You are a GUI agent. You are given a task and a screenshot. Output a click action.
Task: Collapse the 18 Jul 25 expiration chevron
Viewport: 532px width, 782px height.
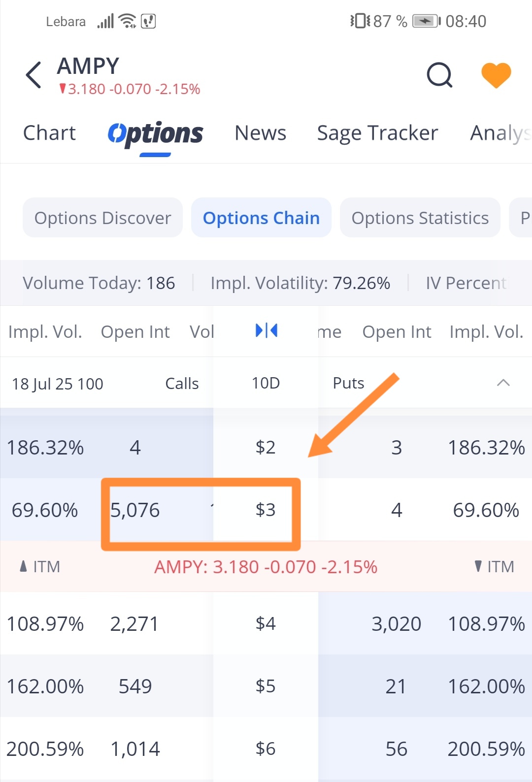[x=503, y=383]
